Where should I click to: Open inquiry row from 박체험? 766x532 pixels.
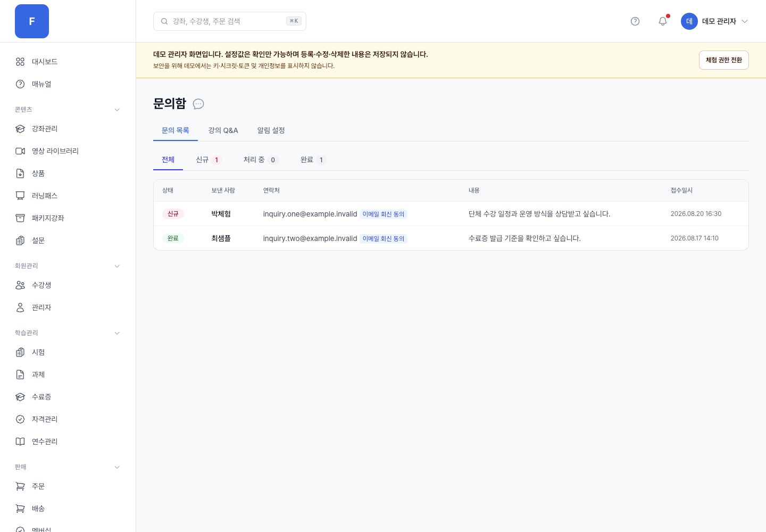point(451,214)
